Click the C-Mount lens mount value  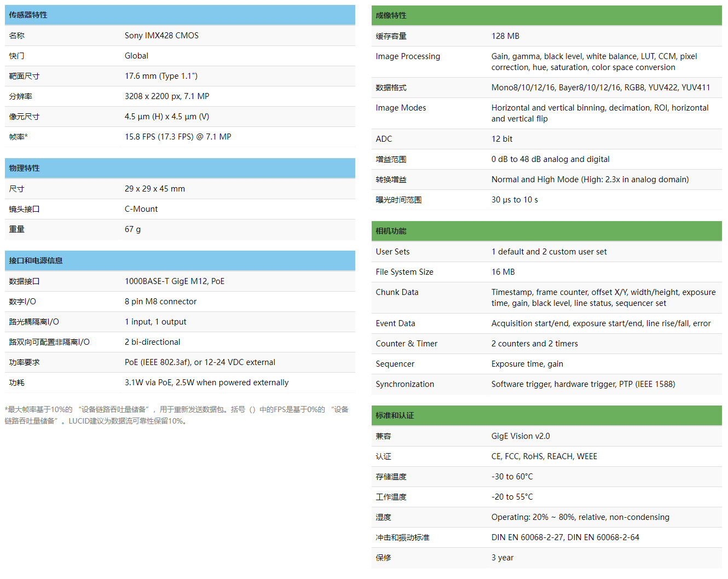(x=141, y=209)
